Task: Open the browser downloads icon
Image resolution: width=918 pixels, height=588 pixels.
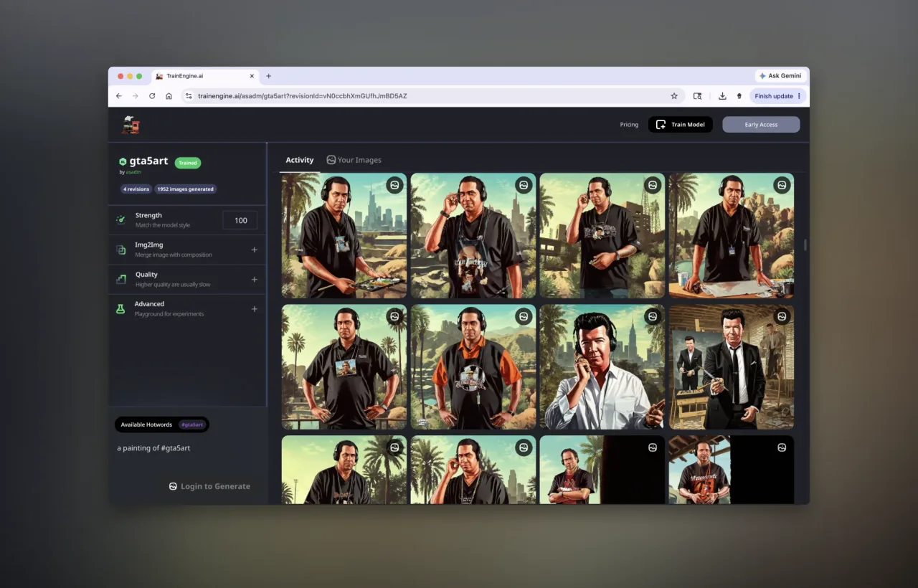Action: (722, 96)
